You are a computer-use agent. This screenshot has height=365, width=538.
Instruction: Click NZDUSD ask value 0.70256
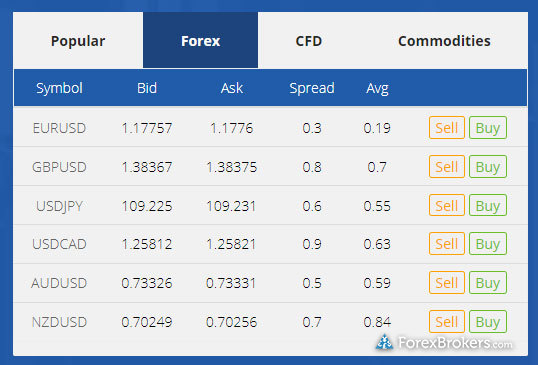point(232,322)
